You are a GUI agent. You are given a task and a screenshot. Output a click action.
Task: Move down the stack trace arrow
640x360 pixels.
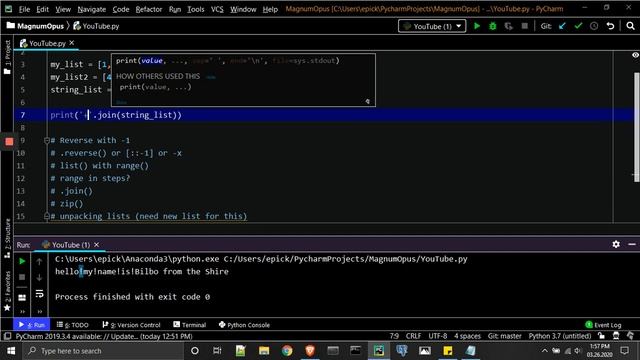[x=39, y=278]
